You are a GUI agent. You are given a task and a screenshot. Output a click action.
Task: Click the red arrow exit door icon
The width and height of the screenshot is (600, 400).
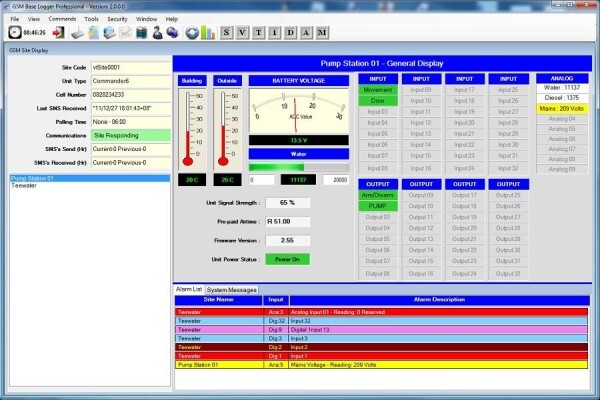pyautogui.click(x=59, y=33)
